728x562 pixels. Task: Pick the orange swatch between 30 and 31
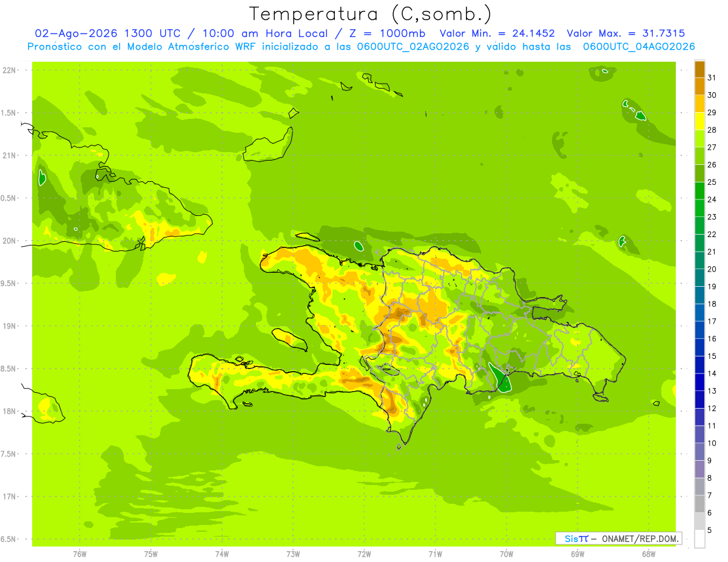699,86
